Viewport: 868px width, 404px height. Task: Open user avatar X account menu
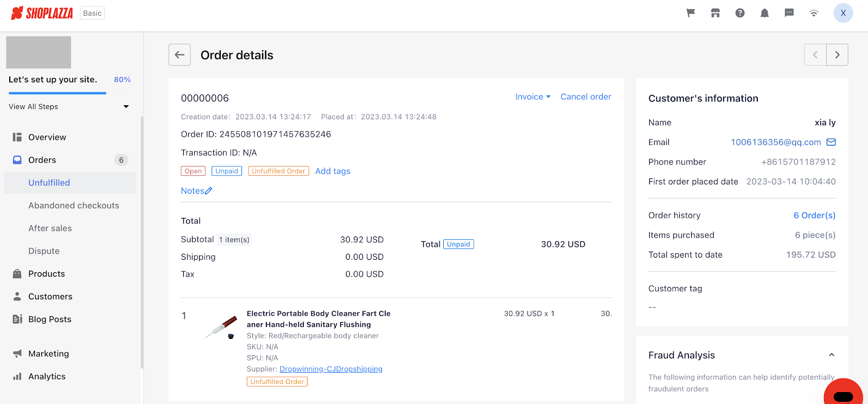click(x=843, y=13)
